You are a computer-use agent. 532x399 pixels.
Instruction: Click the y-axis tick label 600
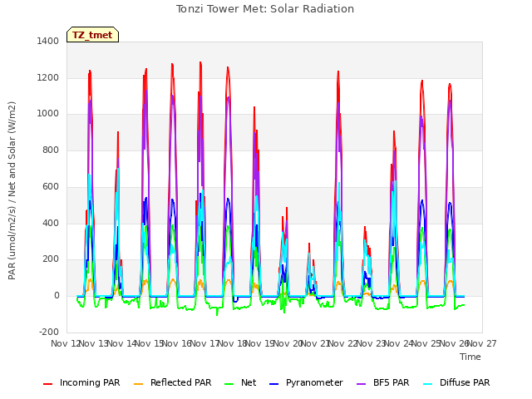pyautogui.click(x=51, y=186)
